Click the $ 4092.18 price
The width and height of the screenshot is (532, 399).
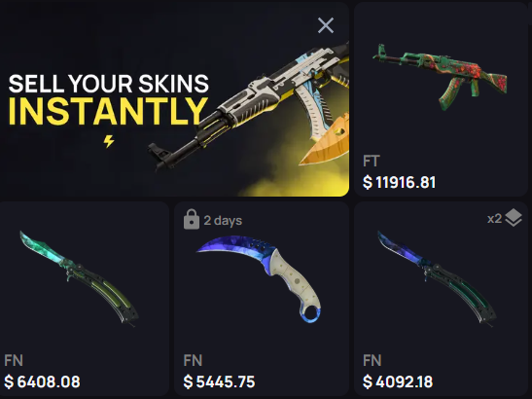click(398, 381)
